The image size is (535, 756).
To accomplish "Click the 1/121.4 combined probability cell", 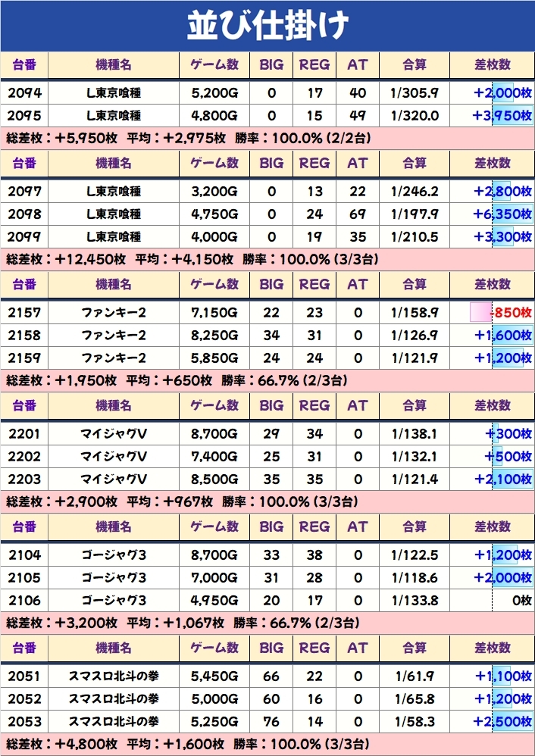I will pyautogui.click(x=415, y=480).
